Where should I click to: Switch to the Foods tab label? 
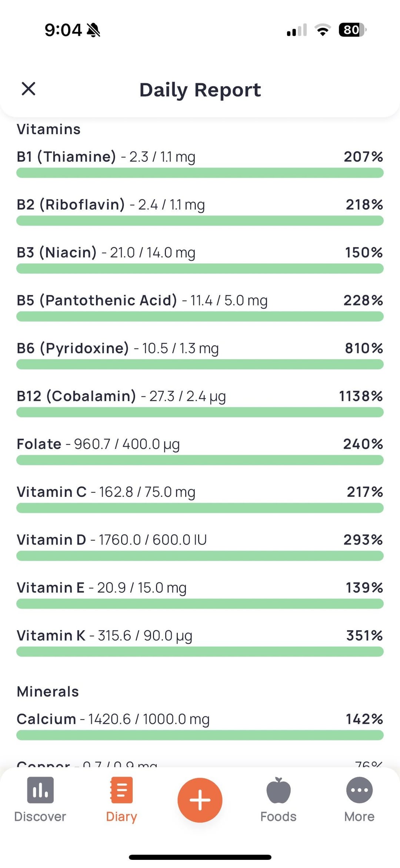coord(279,817)
